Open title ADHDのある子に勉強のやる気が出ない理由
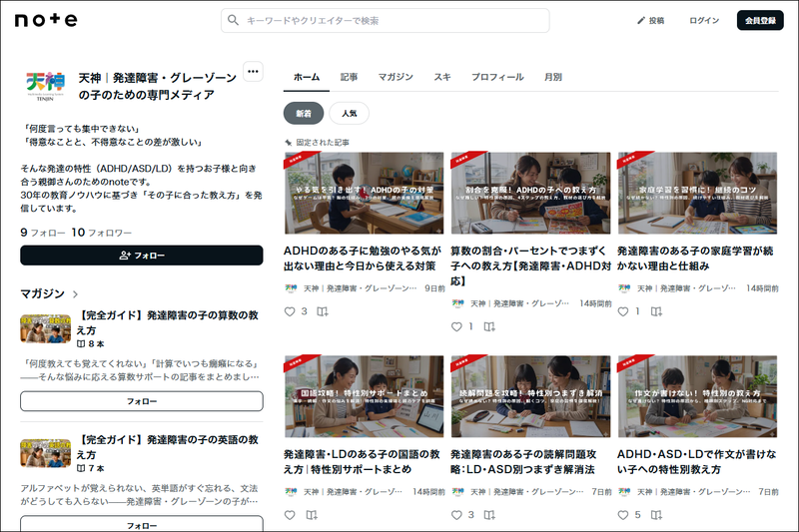799x532 pixels. [x=363, y=259]
